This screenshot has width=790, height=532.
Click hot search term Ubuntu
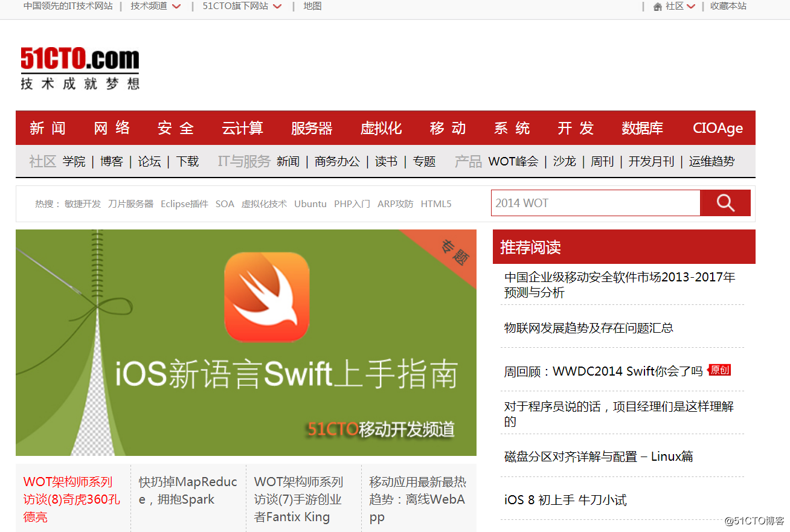coord(310,204)
